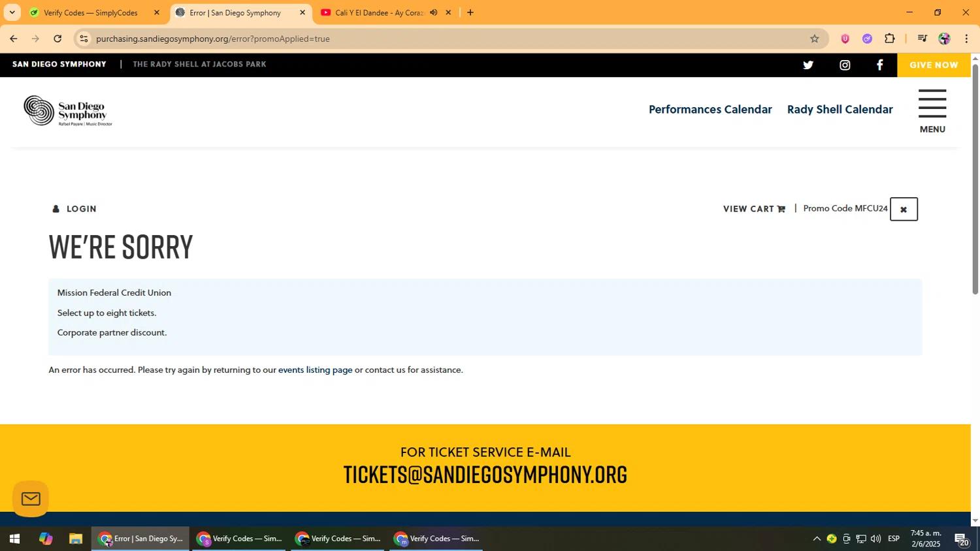Close the Verify Codes tab
Screen dimensions: 980x551
[156, 12]
